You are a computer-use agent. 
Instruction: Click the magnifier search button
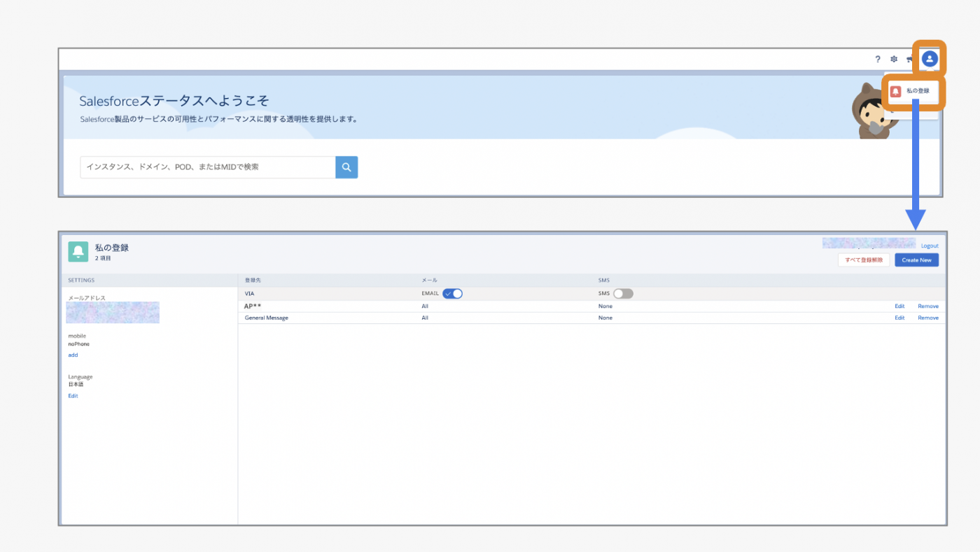click(x=346, y=167)
